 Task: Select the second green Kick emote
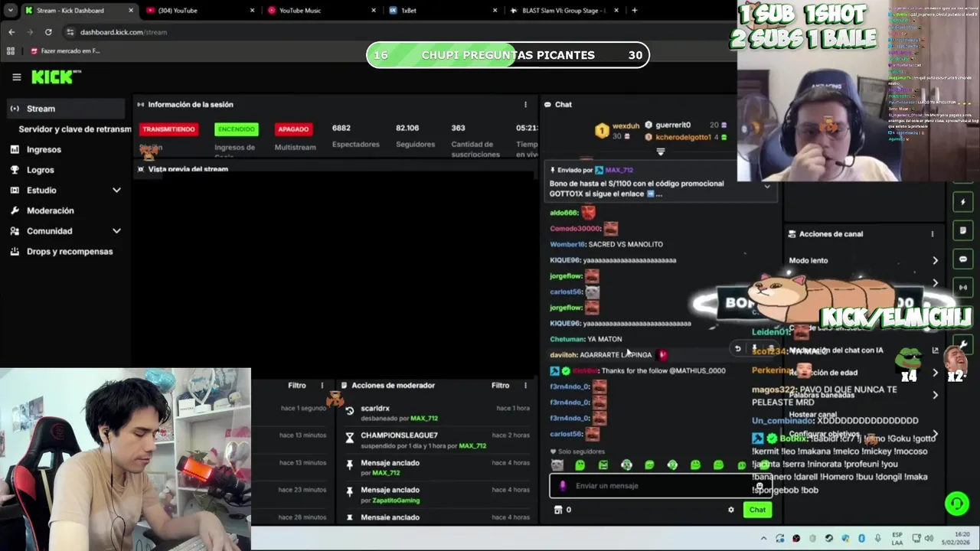click(x=603, y=465)
